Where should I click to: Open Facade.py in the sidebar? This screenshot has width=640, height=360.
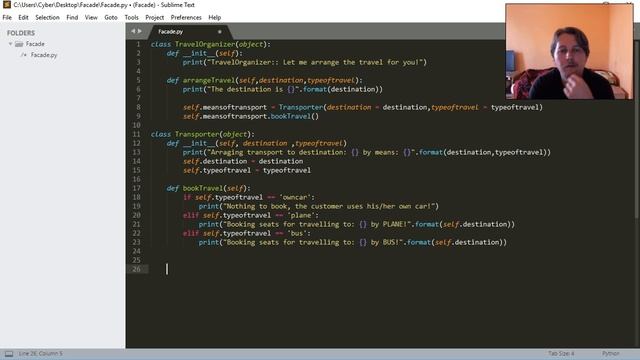[44, 55]
